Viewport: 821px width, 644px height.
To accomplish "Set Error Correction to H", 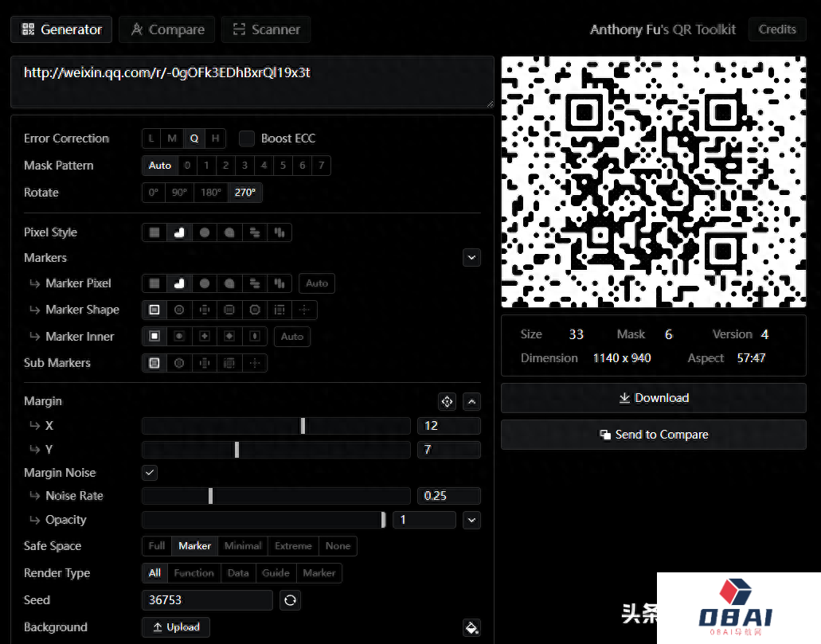I will (215, 139).
